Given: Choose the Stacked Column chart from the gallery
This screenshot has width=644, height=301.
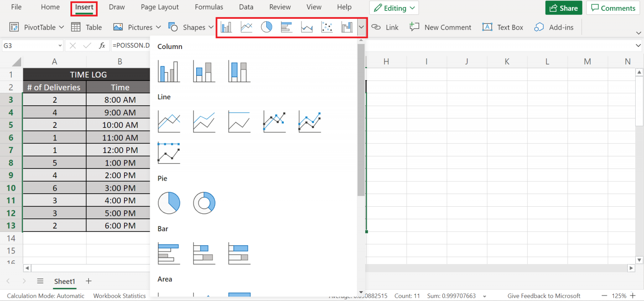Looking at the screenshot, I should click(x=204, y=71).
